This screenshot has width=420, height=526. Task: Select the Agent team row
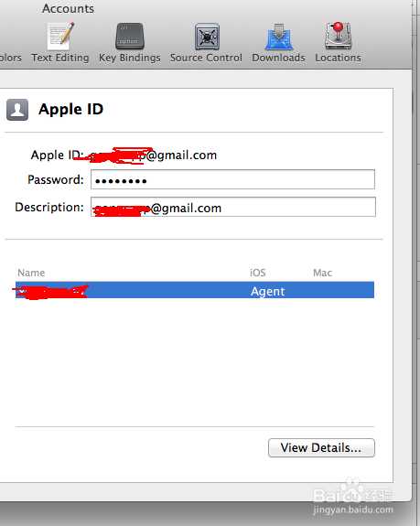[x=195, y=290]
